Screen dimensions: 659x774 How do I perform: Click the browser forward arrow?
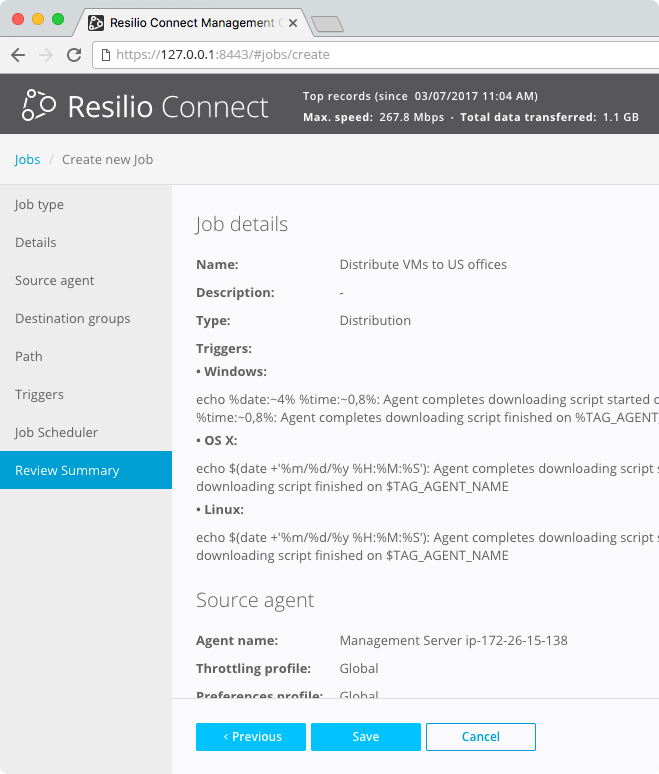click(46, 55)
